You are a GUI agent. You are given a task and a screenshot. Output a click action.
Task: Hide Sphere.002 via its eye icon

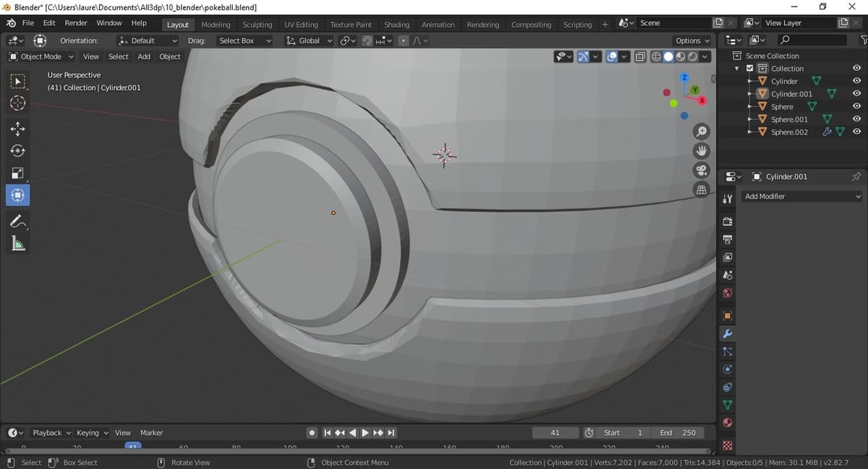click(856, 132)
